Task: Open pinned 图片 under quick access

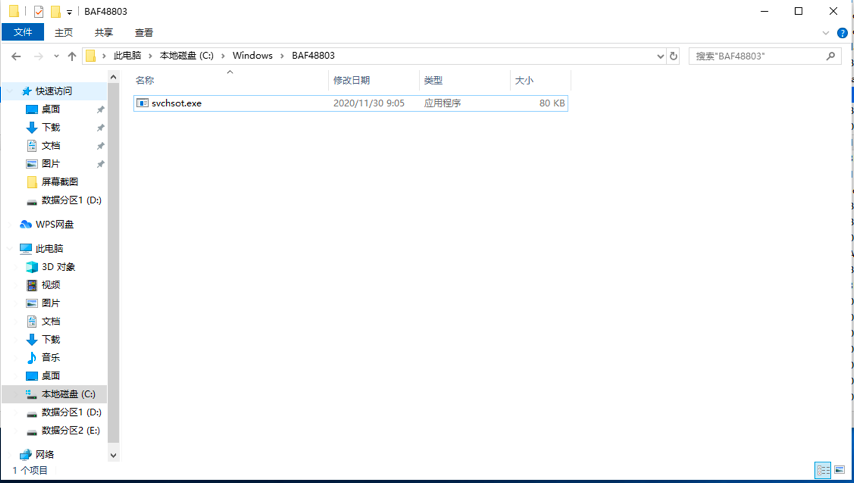Action: point(51,164)
